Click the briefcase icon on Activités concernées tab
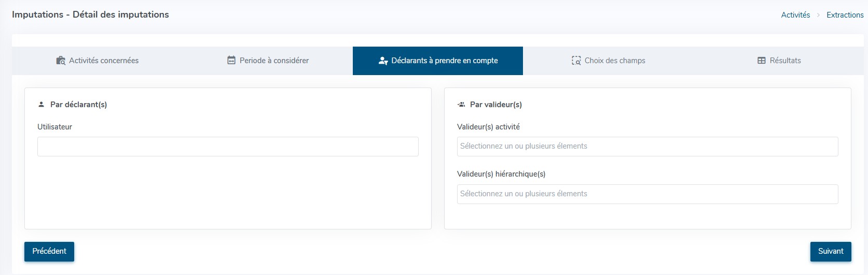868x275 pixels. click(61, 61)
